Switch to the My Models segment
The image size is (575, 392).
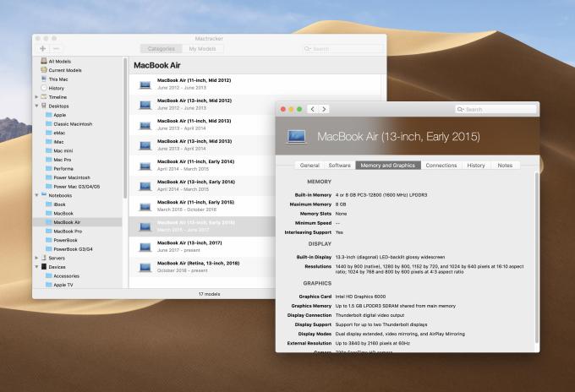(202, 49)
